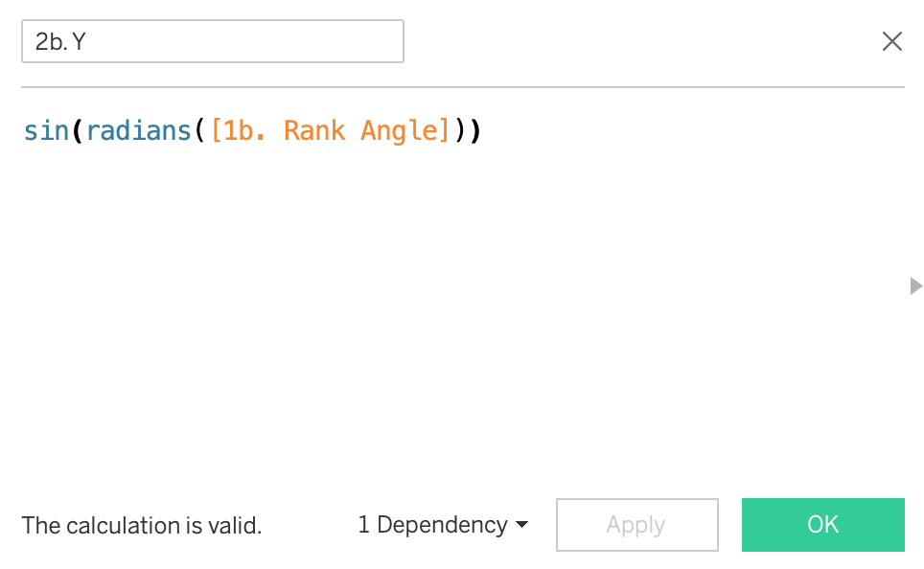The image size is (924, 569).
Task: Click the Apply button
Action: 636,525
